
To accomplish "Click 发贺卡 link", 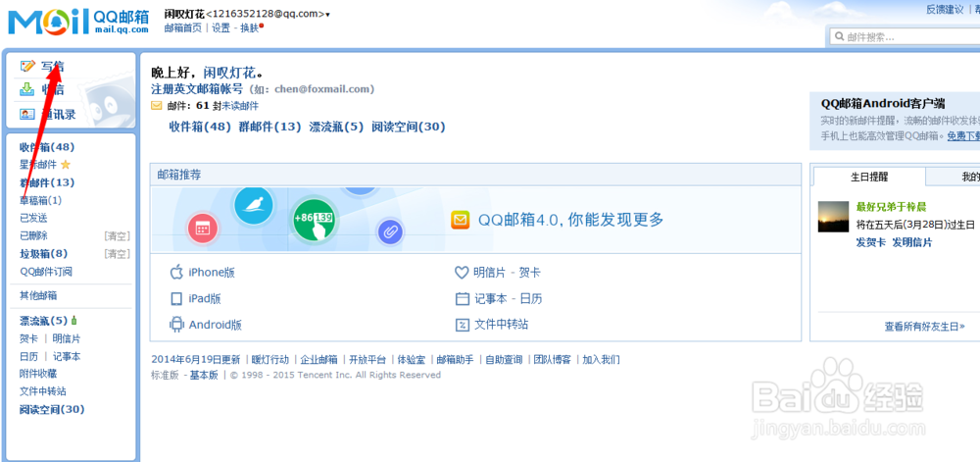I will tap(870, 242).
